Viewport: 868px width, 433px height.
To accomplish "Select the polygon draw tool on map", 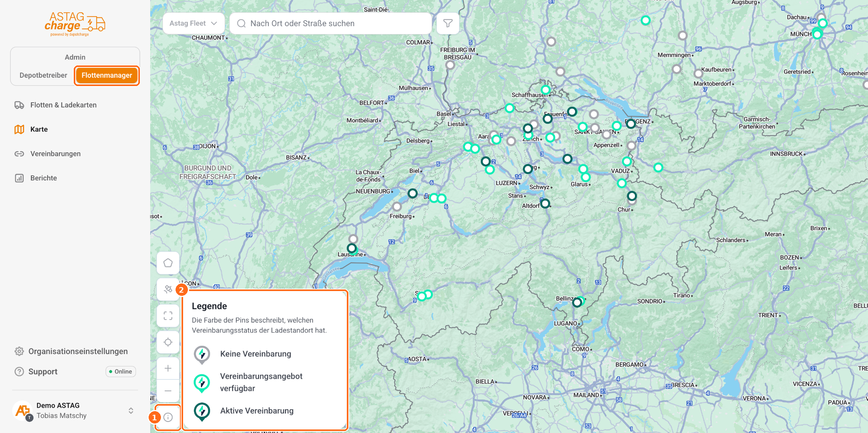I will click(168, 263).
